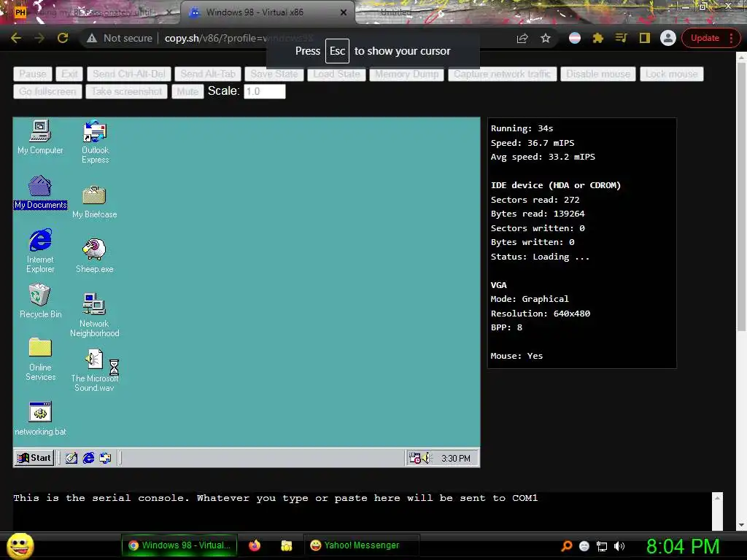Click the Pause emulator button

pyautogui.click(x=33, y=74)
